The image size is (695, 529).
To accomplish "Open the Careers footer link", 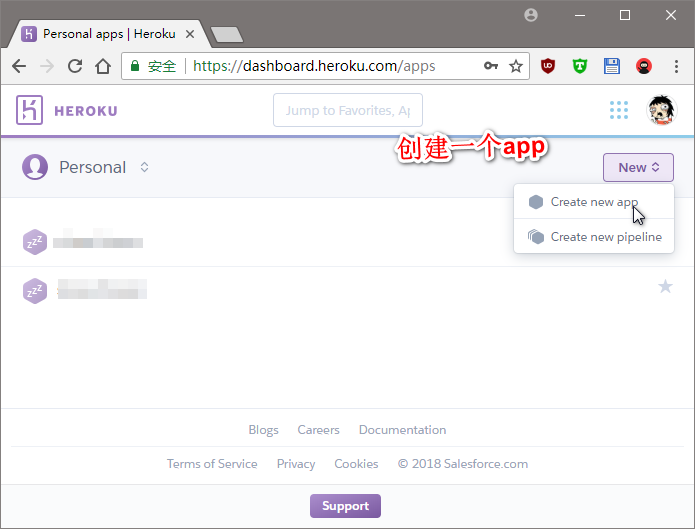I will [x=318, y=430].
